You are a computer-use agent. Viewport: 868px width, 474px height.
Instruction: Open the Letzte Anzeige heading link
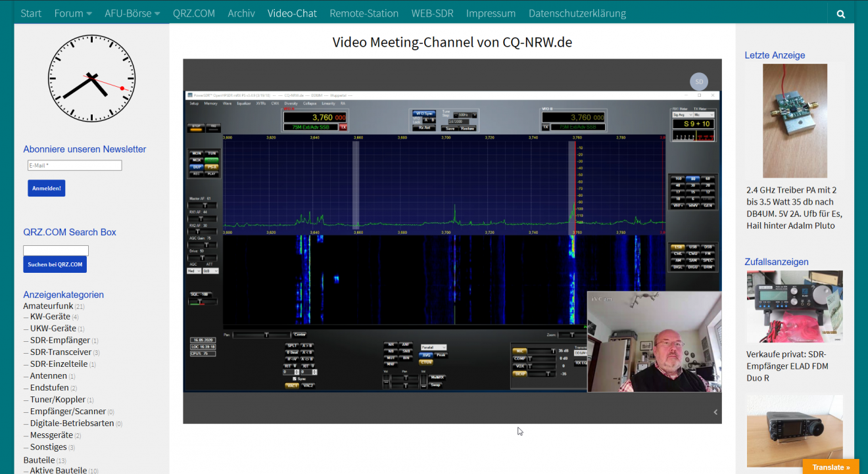775,55
